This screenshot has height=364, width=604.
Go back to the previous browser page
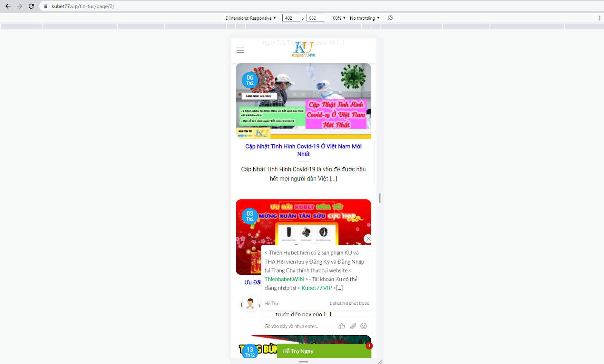[x=8, y=6]
